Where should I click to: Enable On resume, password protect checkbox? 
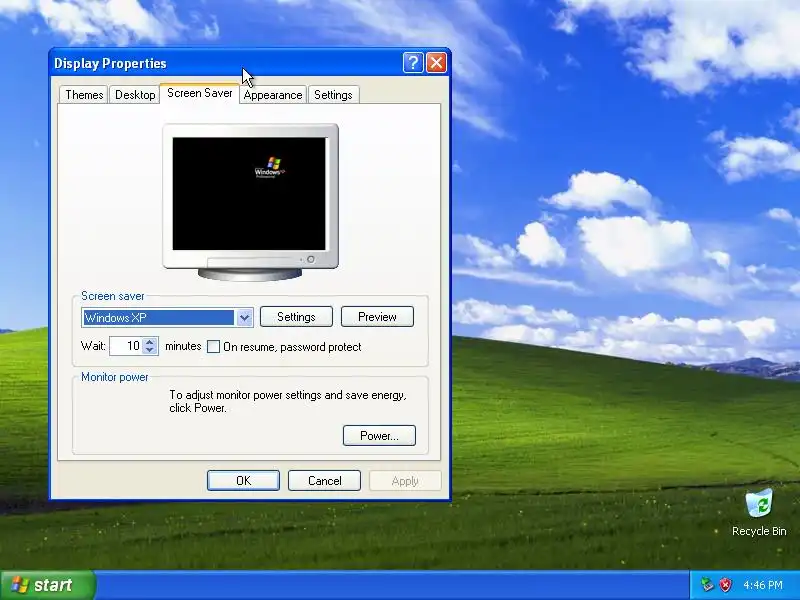213,347
